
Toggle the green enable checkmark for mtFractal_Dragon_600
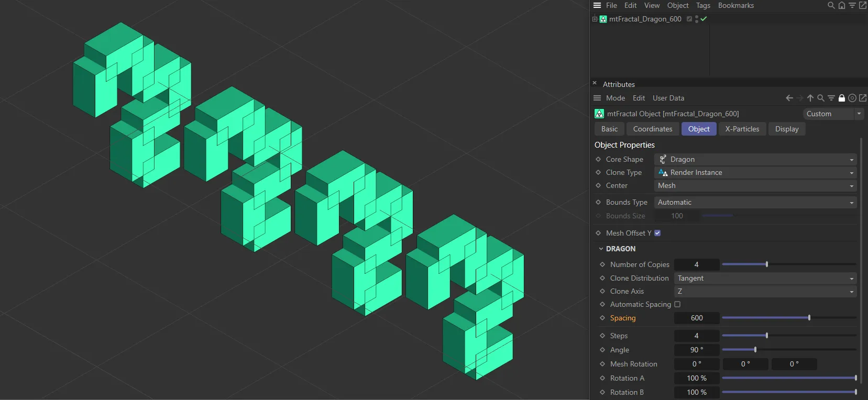(x=704, y=19)
